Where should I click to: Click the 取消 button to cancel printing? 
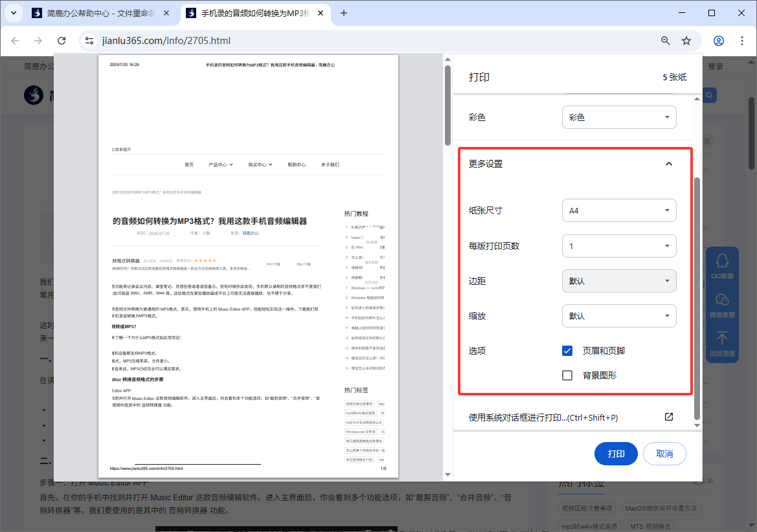point(664,454)
